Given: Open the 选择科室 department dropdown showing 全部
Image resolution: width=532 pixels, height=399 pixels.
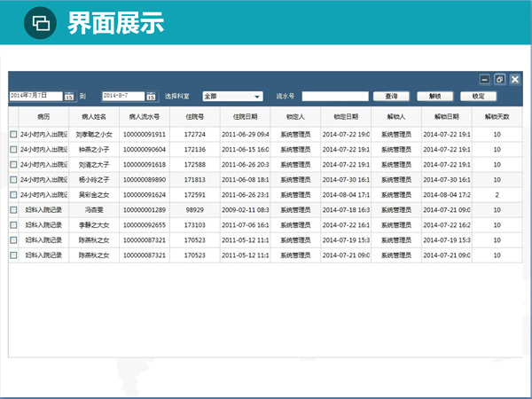Looking at the screenshot, I should 232,97.
